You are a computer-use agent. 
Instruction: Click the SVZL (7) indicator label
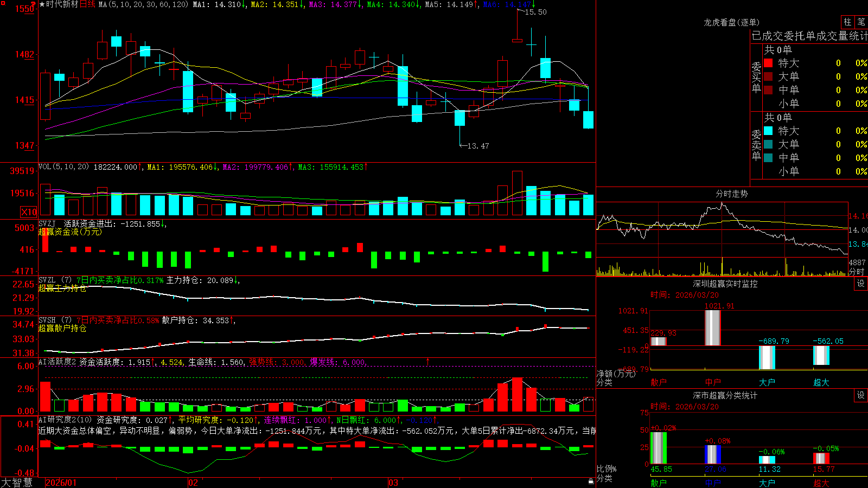(x=55, y=280)
